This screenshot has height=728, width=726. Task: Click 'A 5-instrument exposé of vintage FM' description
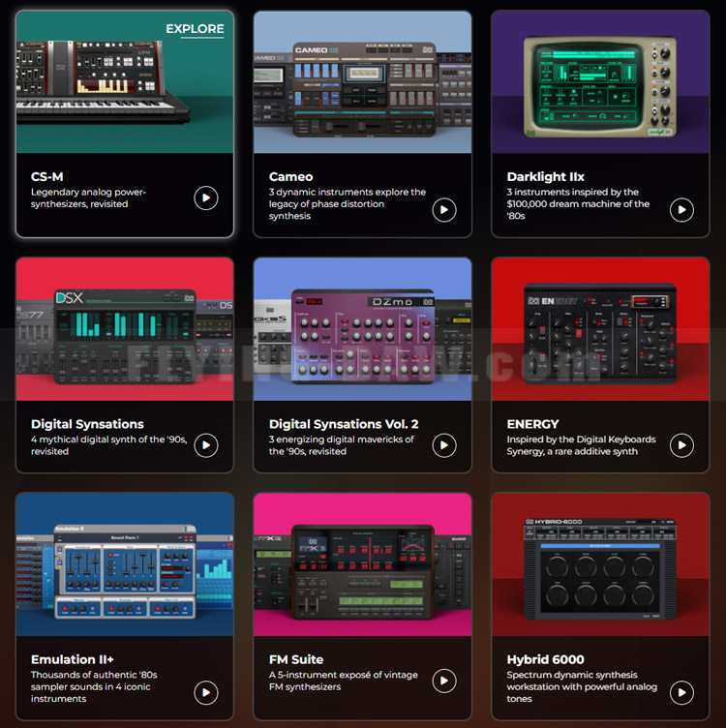[x=343, y=681]
